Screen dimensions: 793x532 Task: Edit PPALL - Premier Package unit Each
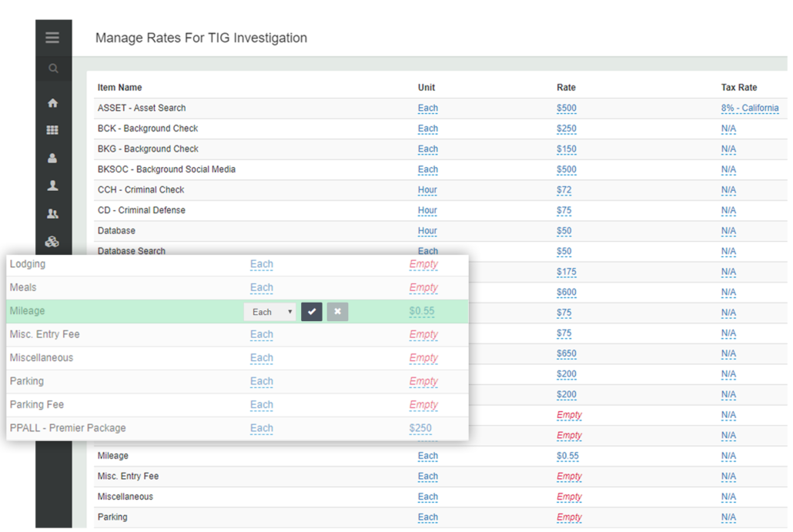262,428
